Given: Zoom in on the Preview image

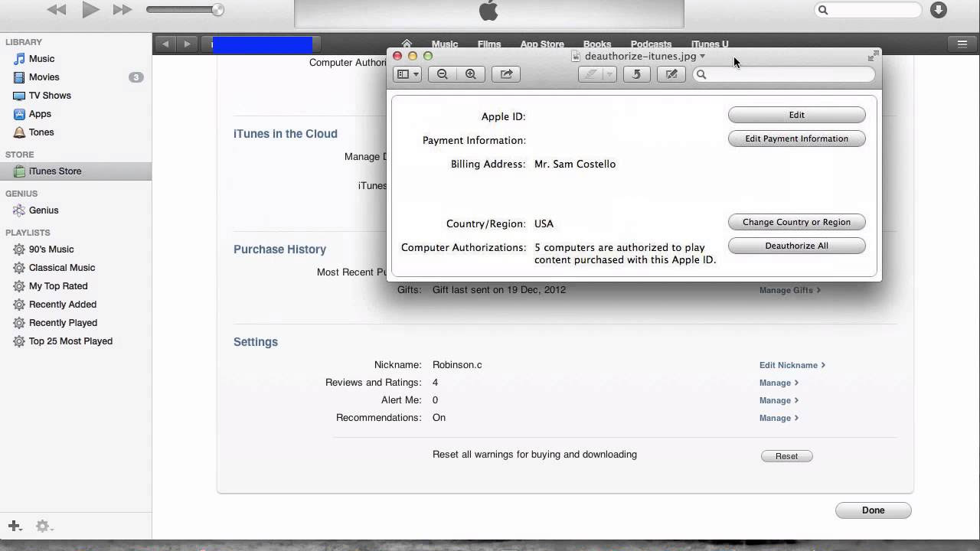Looking at the screenshot, I should 471,74.
